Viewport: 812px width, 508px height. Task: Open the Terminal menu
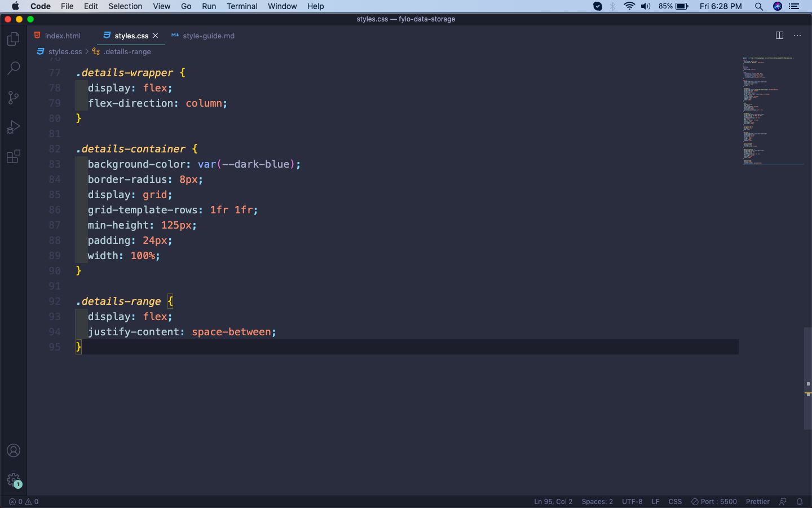242,6
